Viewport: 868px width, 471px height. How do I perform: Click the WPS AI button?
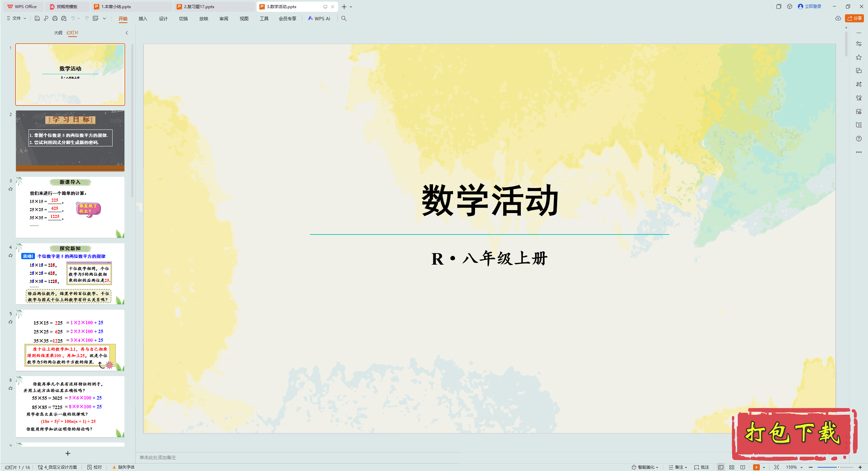coord(319,19)
